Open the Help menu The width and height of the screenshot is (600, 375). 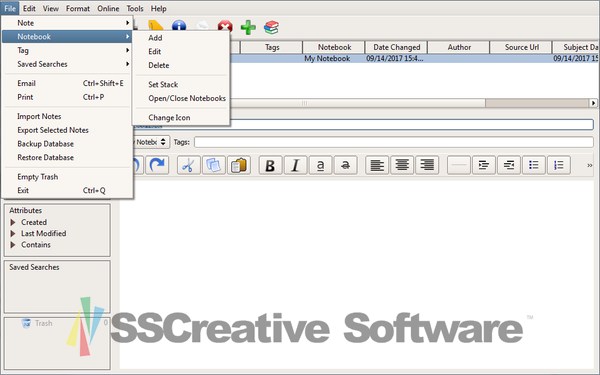[x=158, y=8]
